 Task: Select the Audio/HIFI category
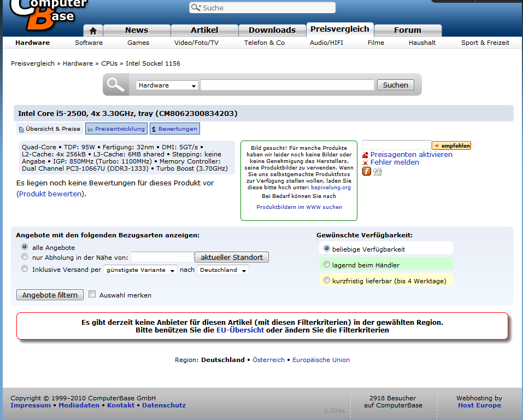326,43
